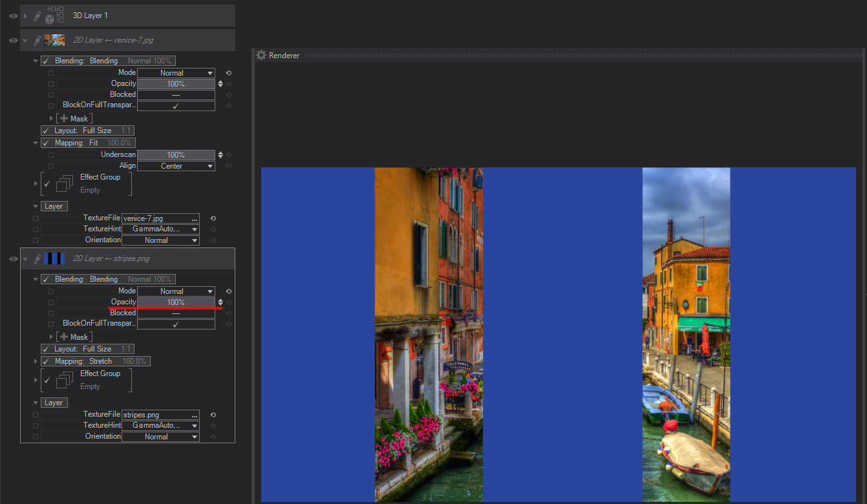
Task: Toggle visibility of the stripes.png layer
Action: tap(13, 259)
